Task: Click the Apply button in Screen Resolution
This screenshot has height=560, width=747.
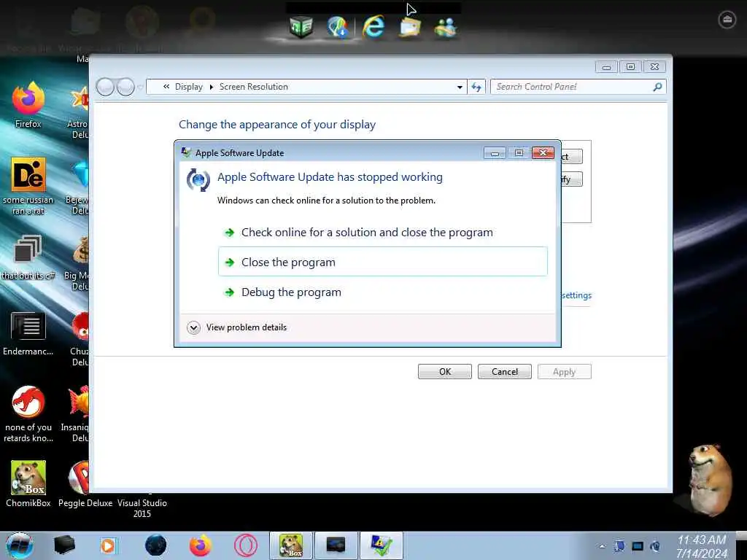Action: click(x=564, y=371)
